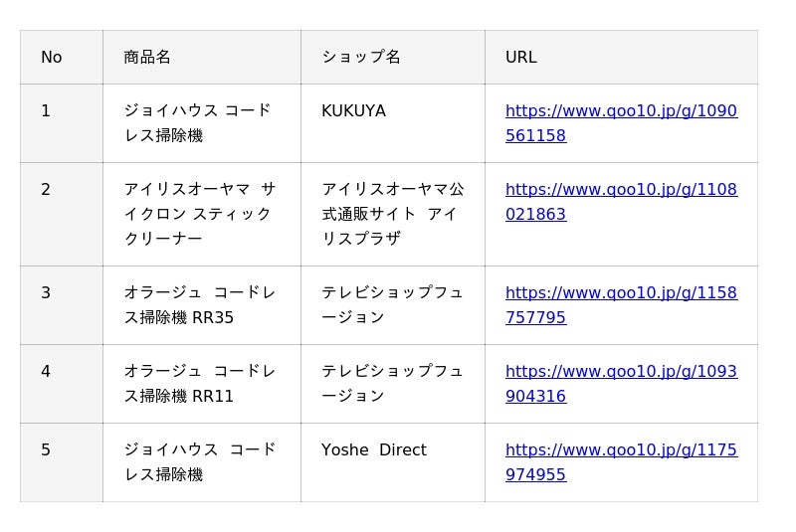The image size is (796, 532).
Task: Click the 商品名 column header
Action: coord(147,58)
